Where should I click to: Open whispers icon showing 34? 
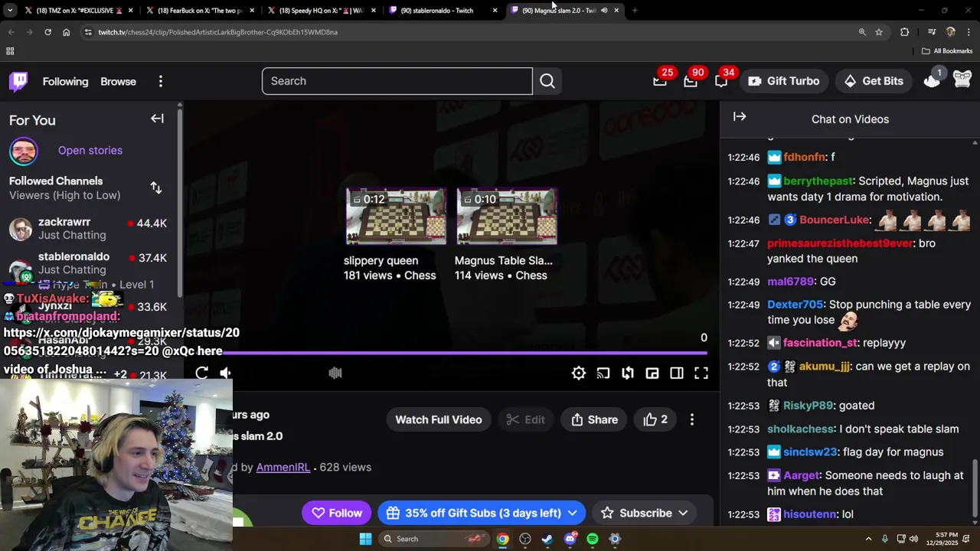pos(721,81)
